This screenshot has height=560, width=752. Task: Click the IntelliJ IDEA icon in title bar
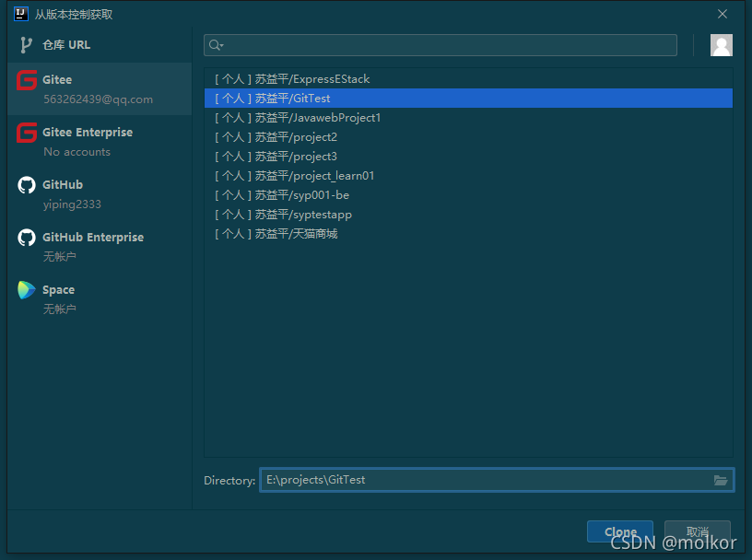21,14
